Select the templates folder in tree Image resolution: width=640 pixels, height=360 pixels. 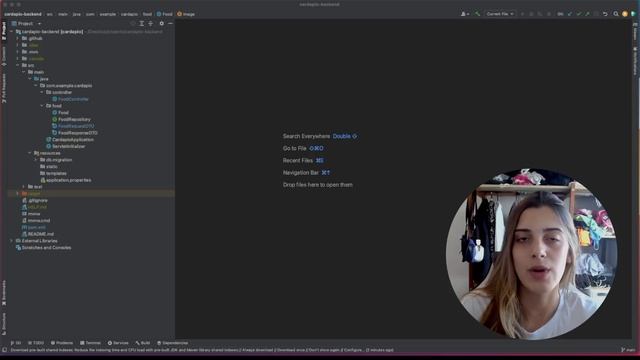pyautogui.click(x=53, y=173)
